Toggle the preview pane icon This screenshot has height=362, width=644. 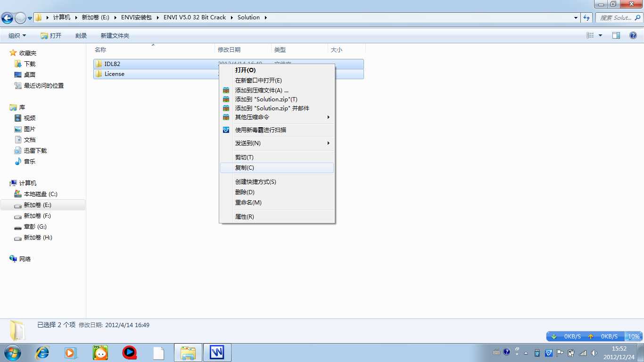616,35
